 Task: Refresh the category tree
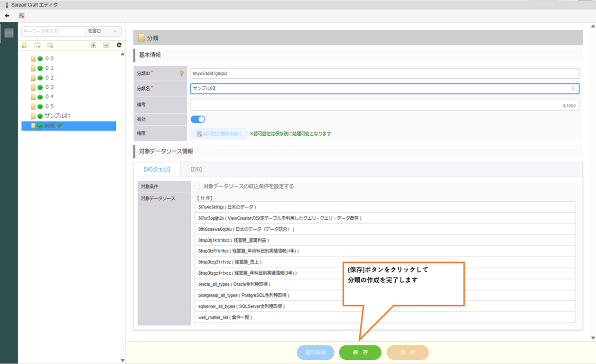[x=119, y=45]
